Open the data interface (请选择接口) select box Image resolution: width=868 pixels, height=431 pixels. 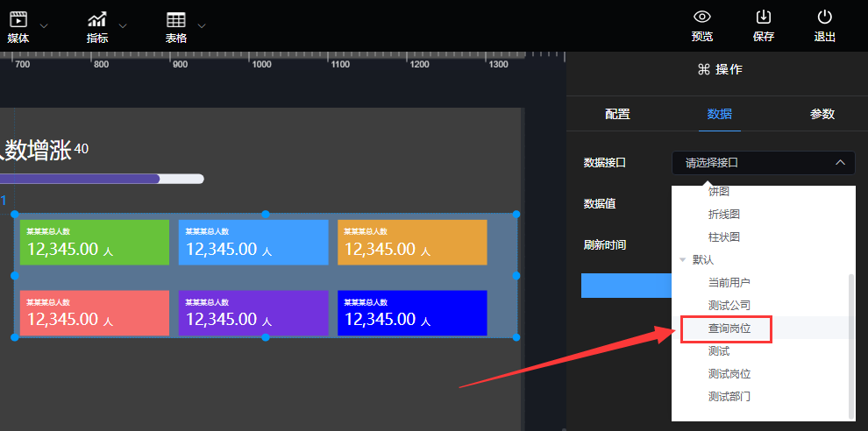[x=763, y=163]
